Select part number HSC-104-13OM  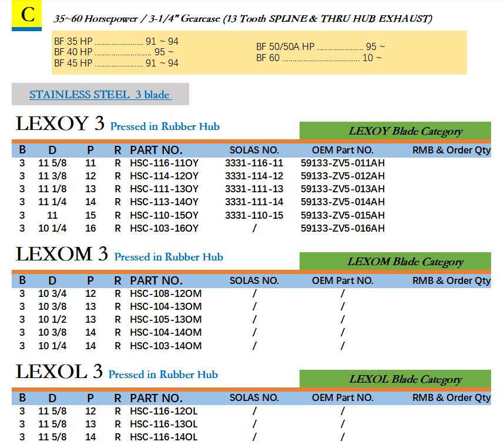pos(166,306)
